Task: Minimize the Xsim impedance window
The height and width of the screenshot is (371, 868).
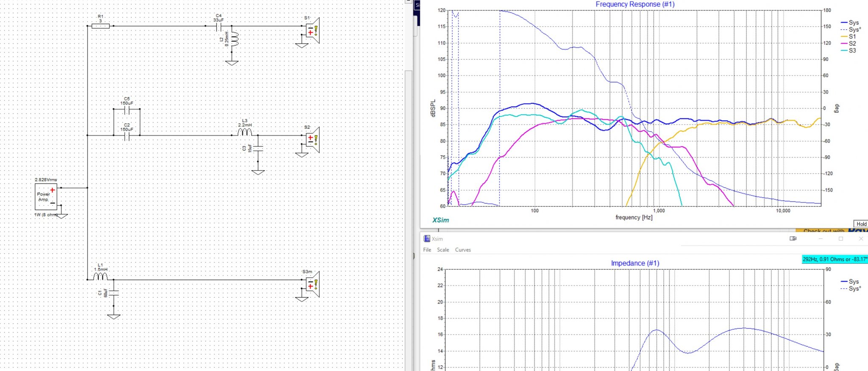Action: click(x=821, y=238)
